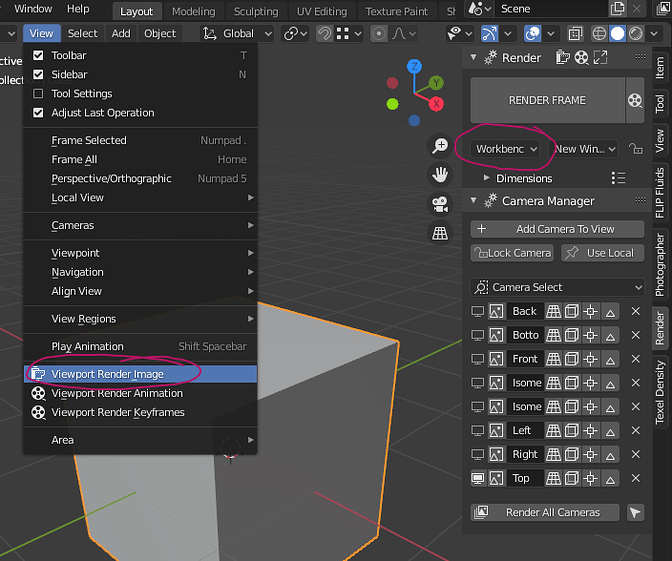Toggle the snapping magnet icon
Image resolution: width=672 pixels, height=561 pixels.
324,33
